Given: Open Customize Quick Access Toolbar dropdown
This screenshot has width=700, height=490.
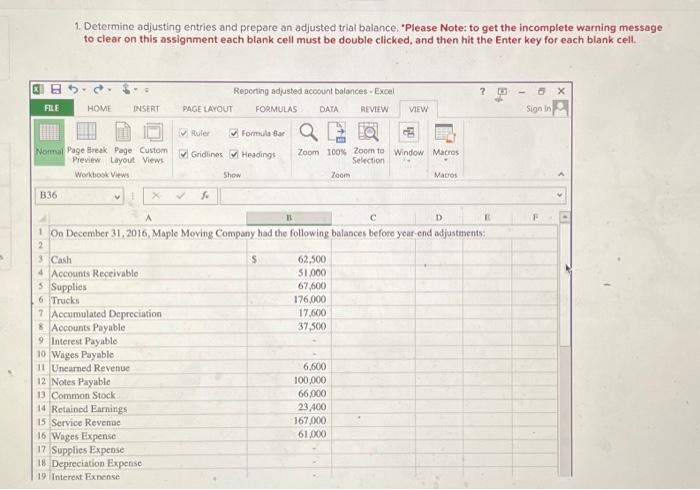Looking at the screenshot, I should 146,90.
